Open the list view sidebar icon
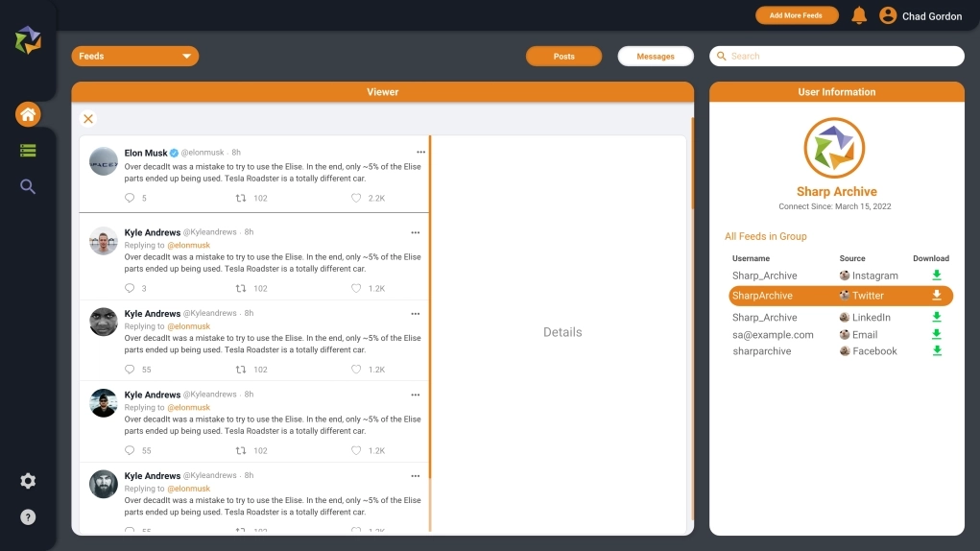This screenshot has height=551, width=980. 28,151
